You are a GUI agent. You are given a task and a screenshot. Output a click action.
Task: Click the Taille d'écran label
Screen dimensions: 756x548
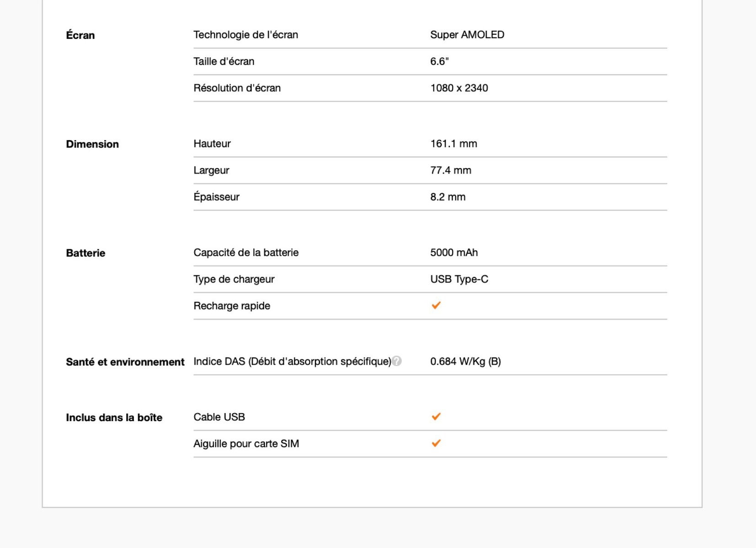(x=224, y=61)
